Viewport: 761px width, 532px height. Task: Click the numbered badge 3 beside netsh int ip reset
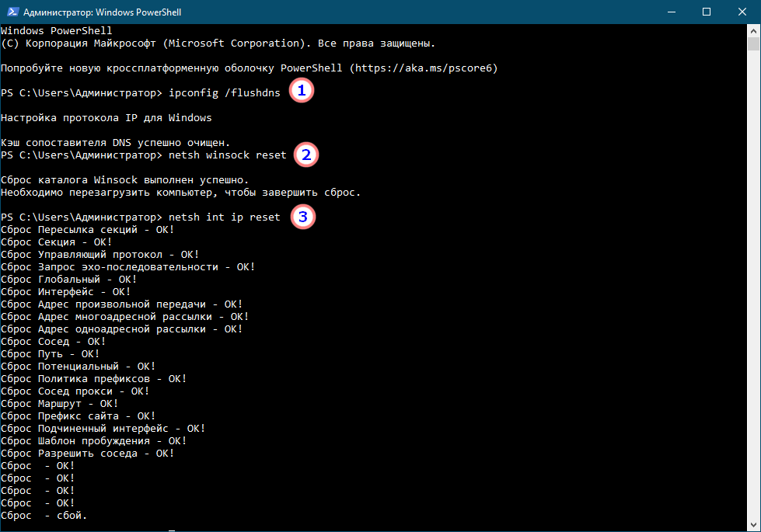coord(302,217)
